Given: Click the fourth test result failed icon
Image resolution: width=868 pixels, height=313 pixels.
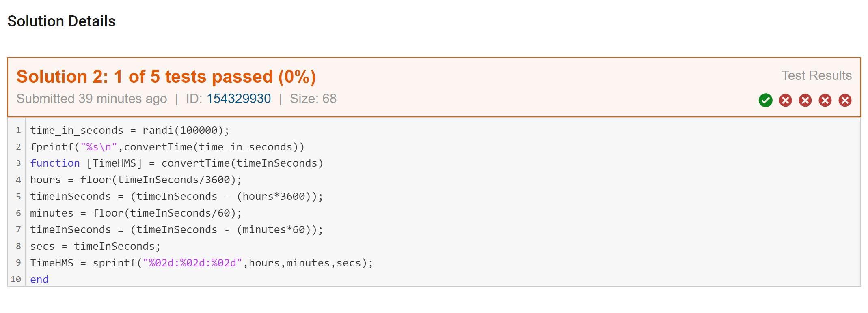Looking at the screenshot, I should point(825,100).
